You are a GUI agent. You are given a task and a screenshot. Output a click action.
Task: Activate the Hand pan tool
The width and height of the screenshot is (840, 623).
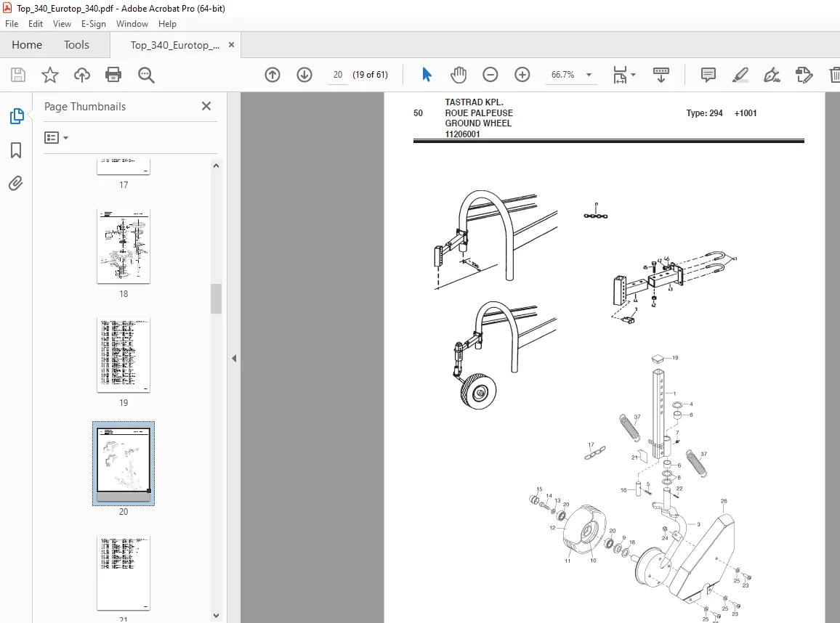click(x=459, y=75)
